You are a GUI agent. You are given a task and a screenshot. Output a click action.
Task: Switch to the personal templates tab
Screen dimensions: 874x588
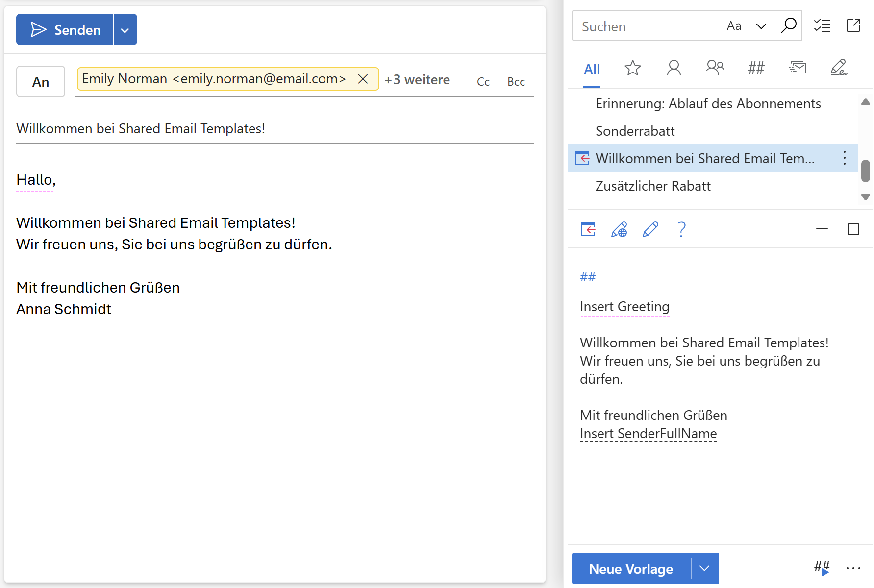[674, 68]
